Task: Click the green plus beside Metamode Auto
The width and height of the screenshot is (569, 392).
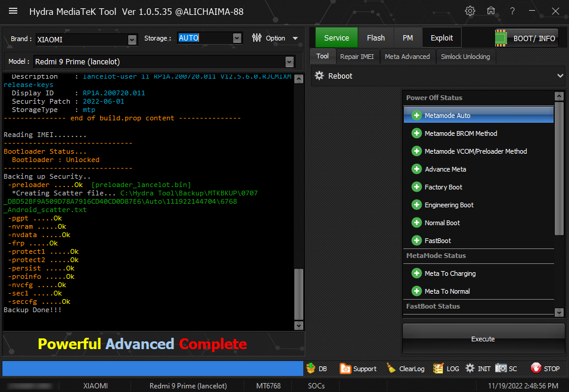Action: pyautogui.click(x=416, y=116)
